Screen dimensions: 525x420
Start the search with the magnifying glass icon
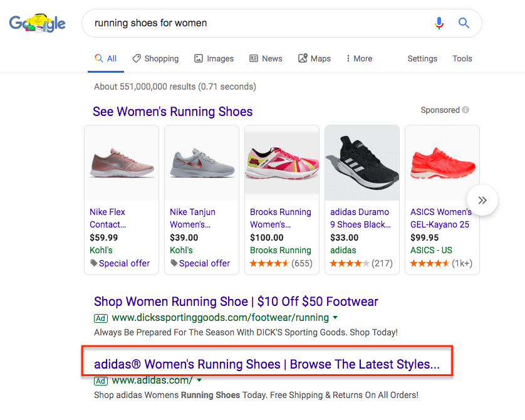click(463, 23)
